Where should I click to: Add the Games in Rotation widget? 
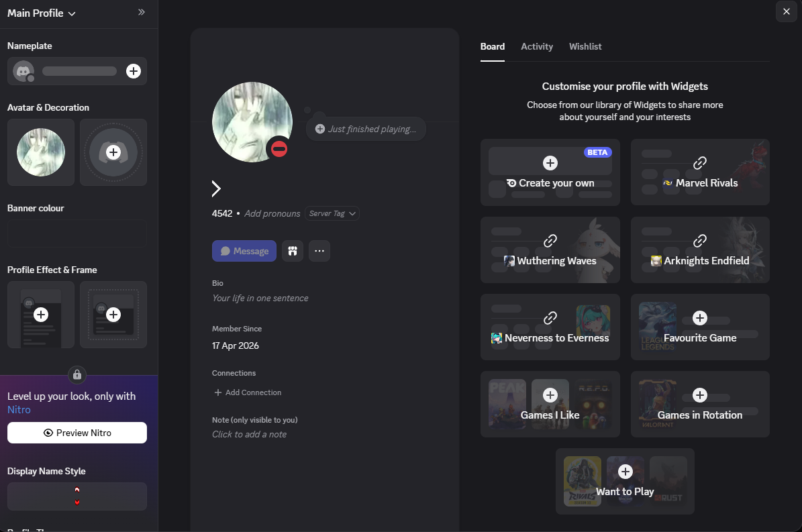tap(700, 405)
